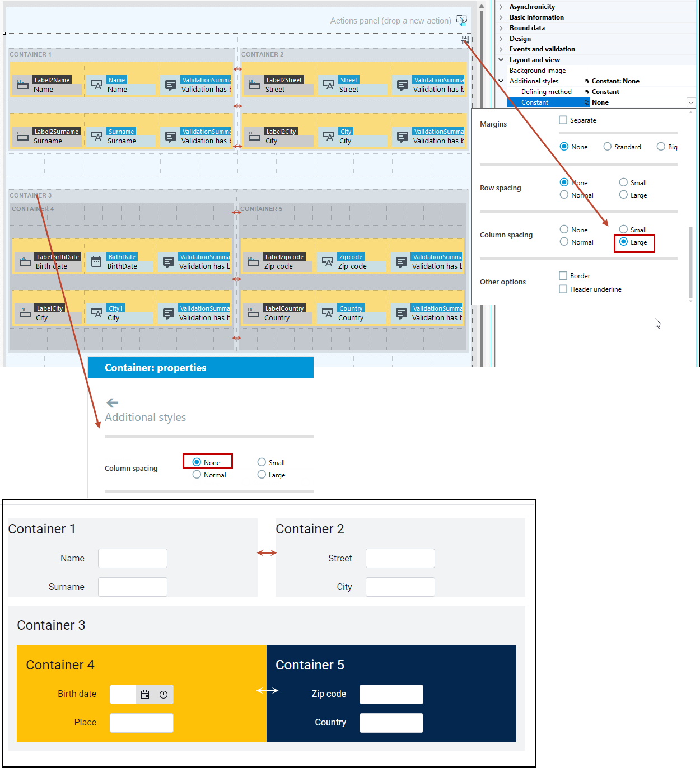The width and height of the screenshot is (700, 768).
Task: Choose Big margins radio button
Action: point(661,147)
